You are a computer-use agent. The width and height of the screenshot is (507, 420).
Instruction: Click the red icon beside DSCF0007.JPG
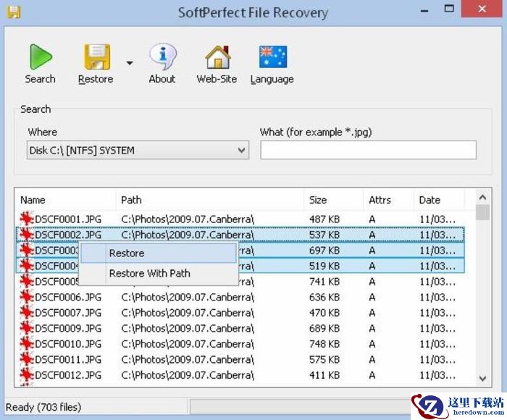27,312
